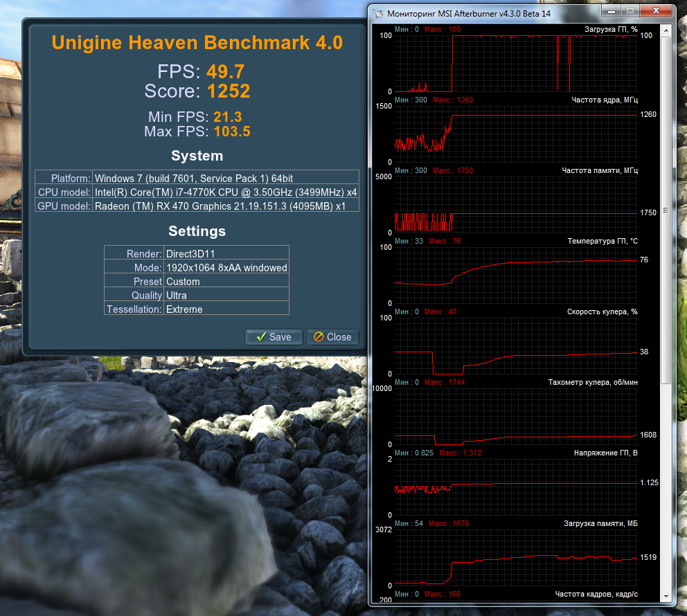Click the 'Напряжение ГП, В' graph label
Image resolution: width=687 pixels, height=616 pixels.
point(605,453)
